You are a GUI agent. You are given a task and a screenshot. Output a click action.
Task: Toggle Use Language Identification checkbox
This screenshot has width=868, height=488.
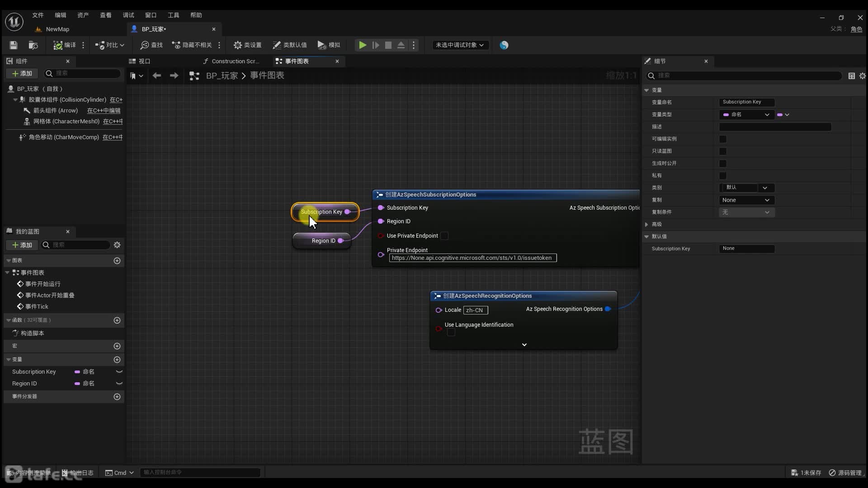click(451, 332)
